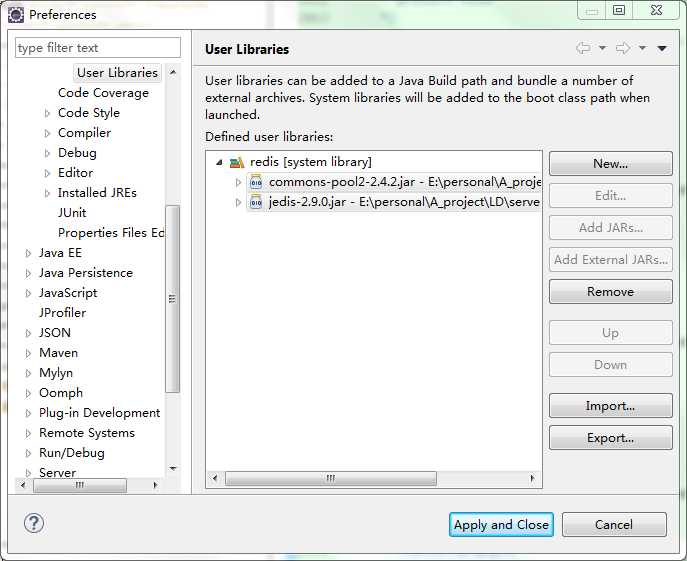Image resolution: width=687 pixels, height=561 pixels.
Task: Click the Export... button
Action: point(610,438)
